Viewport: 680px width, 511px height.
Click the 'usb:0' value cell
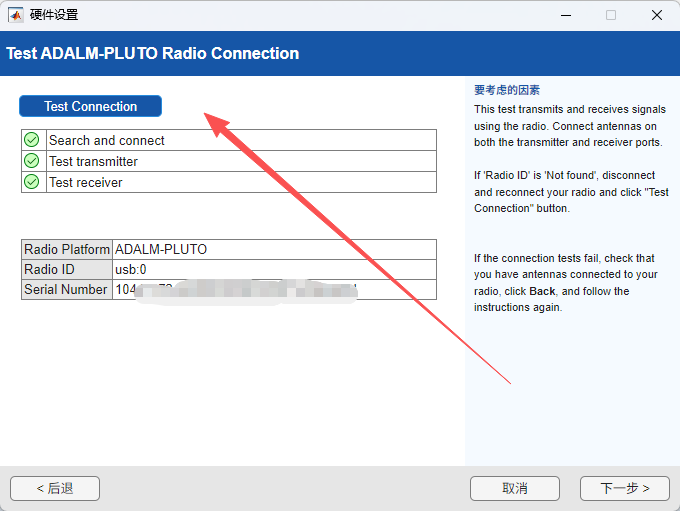click(x=275, y=269)
